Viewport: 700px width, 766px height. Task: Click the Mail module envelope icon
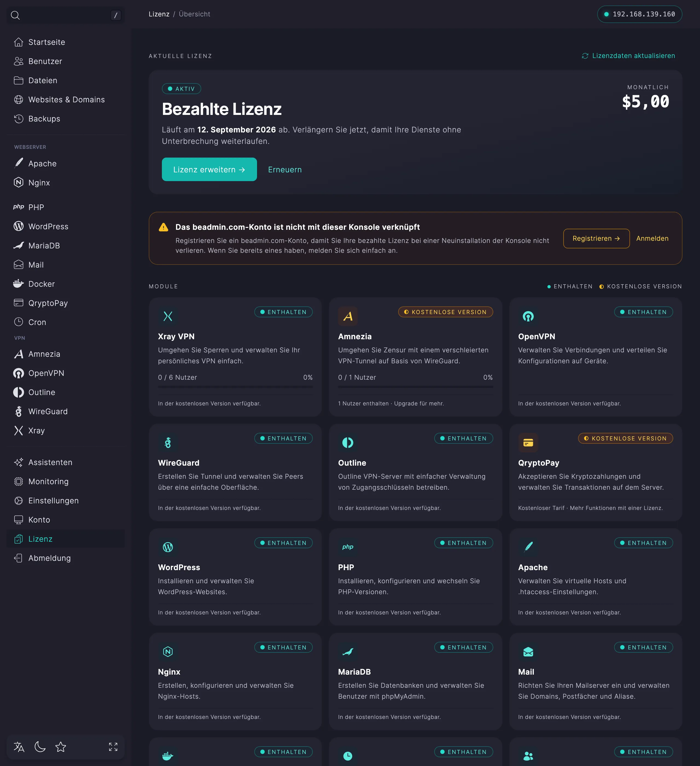pyautogui.click(x=528, y=652)
